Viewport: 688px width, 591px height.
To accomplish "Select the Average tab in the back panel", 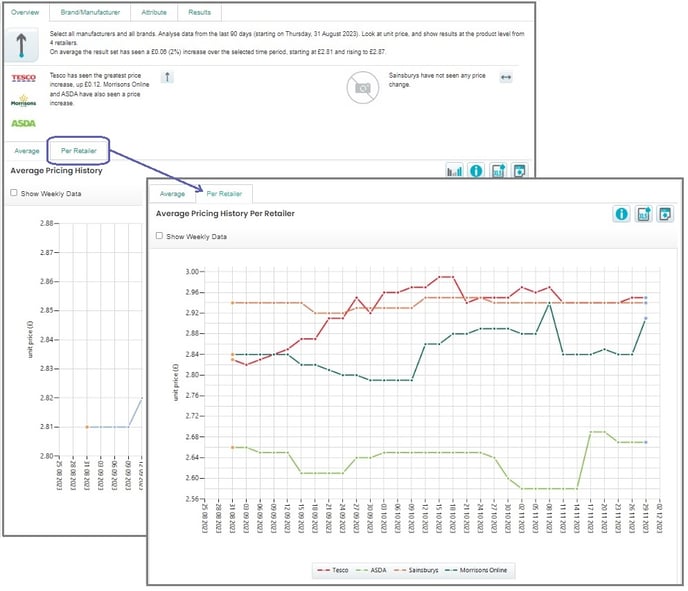I will click(27, 151).
